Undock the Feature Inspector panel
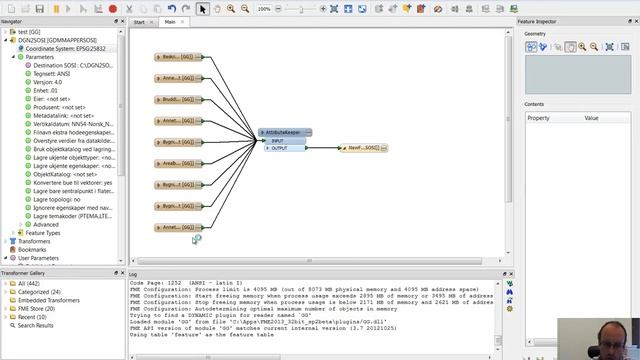Image resolution: width=640 pixels, height=360 pixels. point(630,21)
